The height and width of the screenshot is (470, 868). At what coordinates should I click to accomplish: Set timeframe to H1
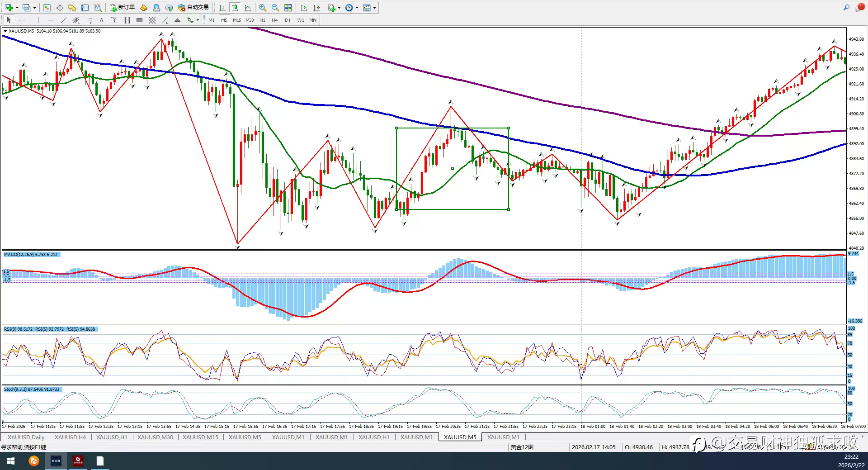262,20
